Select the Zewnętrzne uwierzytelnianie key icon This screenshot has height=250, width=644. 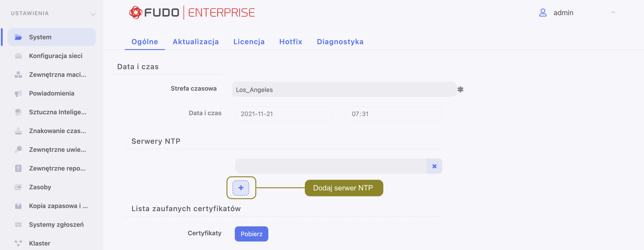[x=18, y=150]
